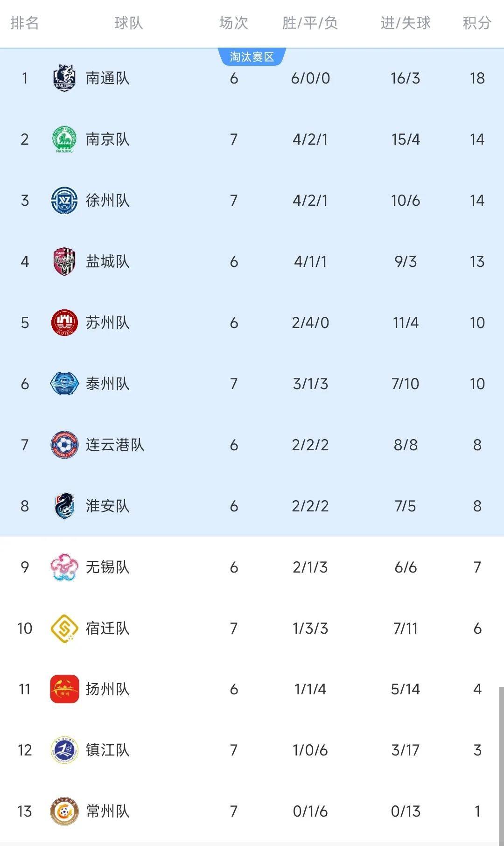The image size is (504, 846).
Task: Open the 泰州队 blue emblem
Action: coord(64,384)
